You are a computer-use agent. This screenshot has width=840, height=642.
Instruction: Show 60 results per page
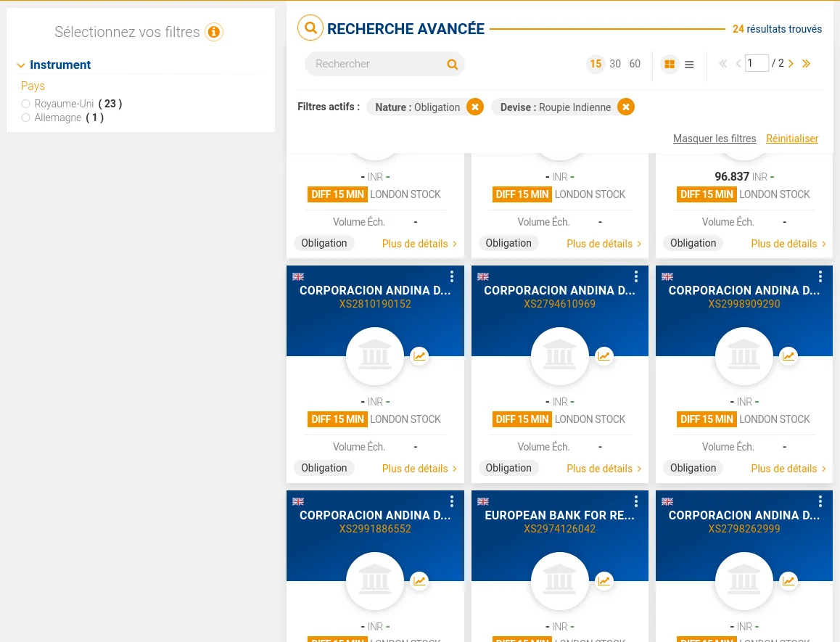point(635,64)
